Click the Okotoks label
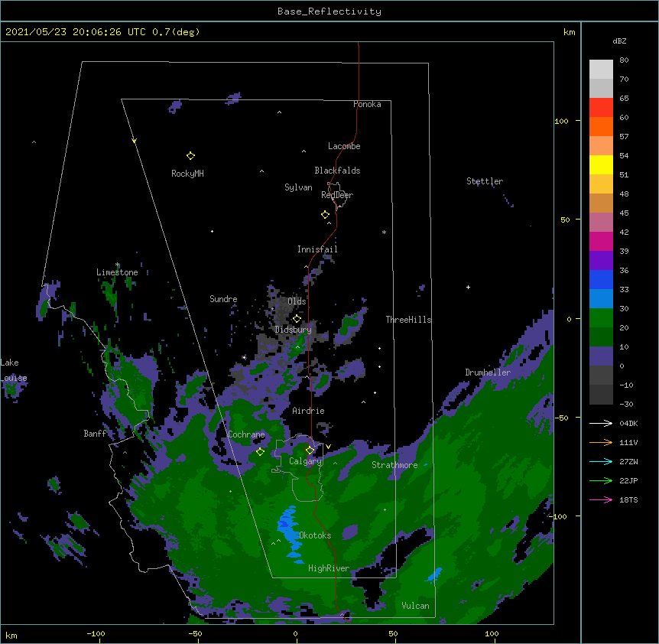 [315, 535]
